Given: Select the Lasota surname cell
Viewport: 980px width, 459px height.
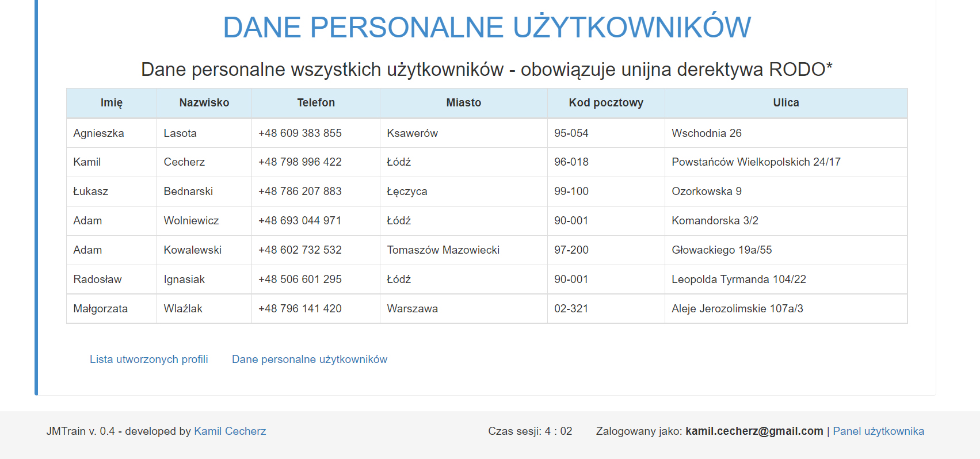Looking at the screenshot, I should 204,133.
